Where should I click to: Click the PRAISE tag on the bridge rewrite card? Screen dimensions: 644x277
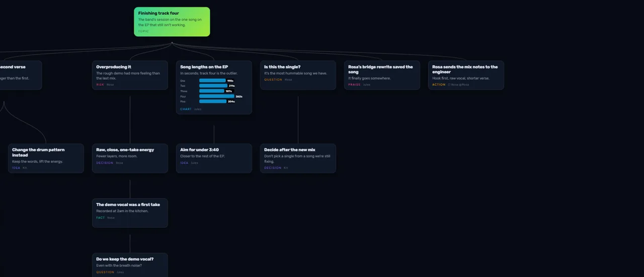tap(354, 85)
